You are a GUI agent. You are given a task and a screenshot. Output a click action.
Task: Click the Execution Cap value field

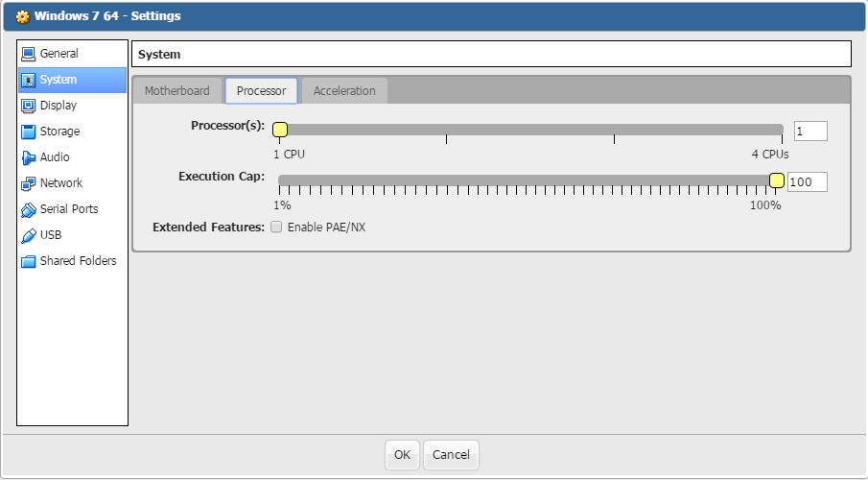[x=807, y=182]
